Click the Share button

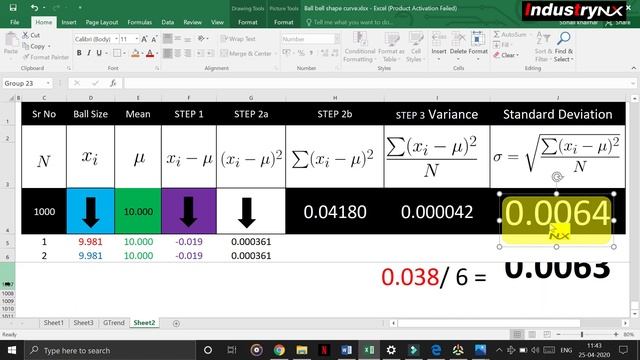618,22
